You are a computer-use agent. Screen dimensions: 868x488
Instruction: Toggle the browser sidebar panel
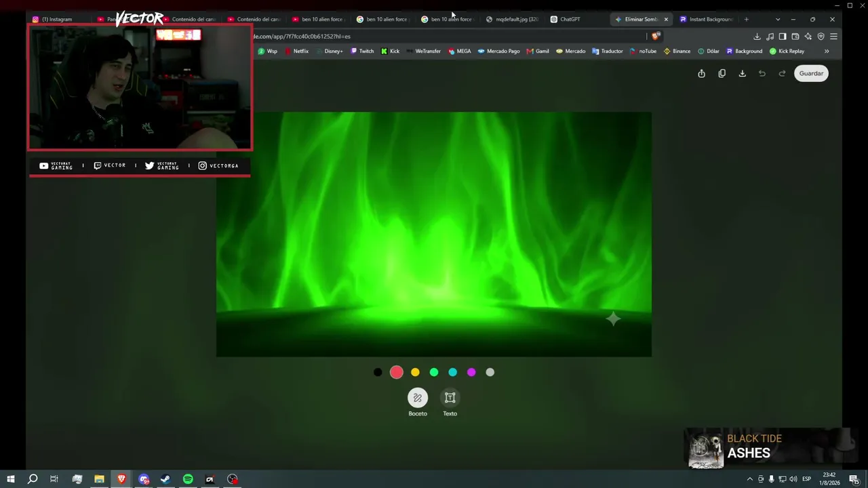click(783, 37)
